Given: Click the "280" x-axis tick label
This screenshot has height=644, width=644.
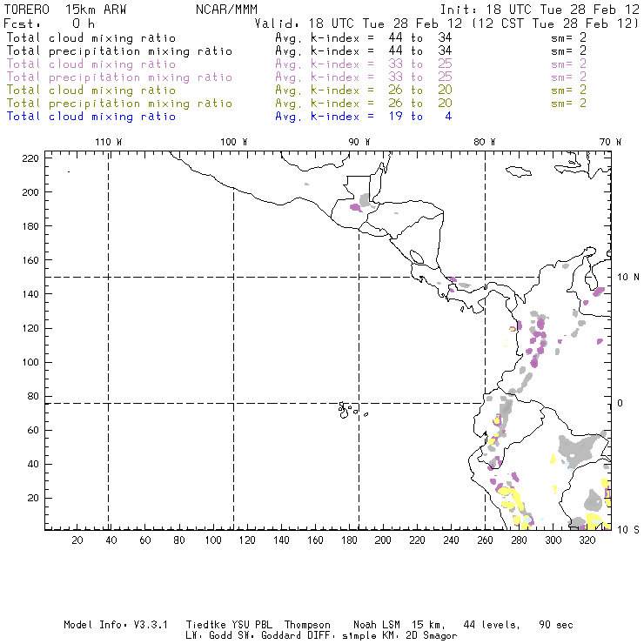Looking at the screenshot, I should point(519,540).
